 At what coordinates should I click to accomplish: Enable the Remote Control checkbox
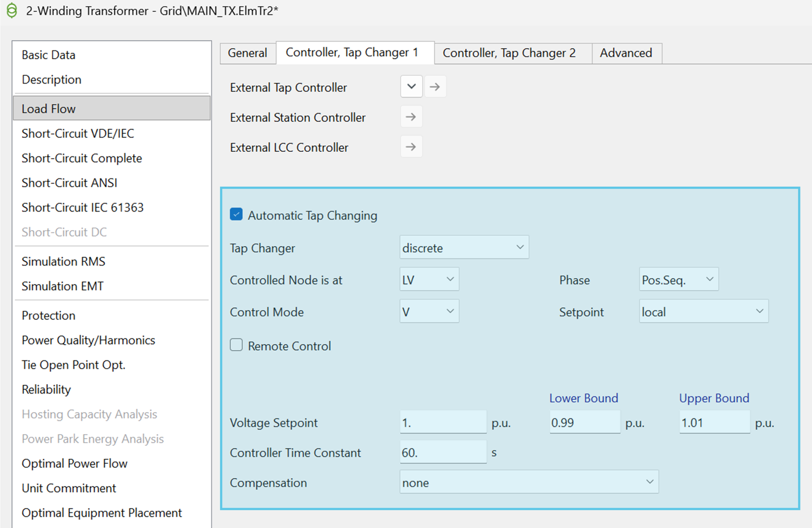pos(236,345)
